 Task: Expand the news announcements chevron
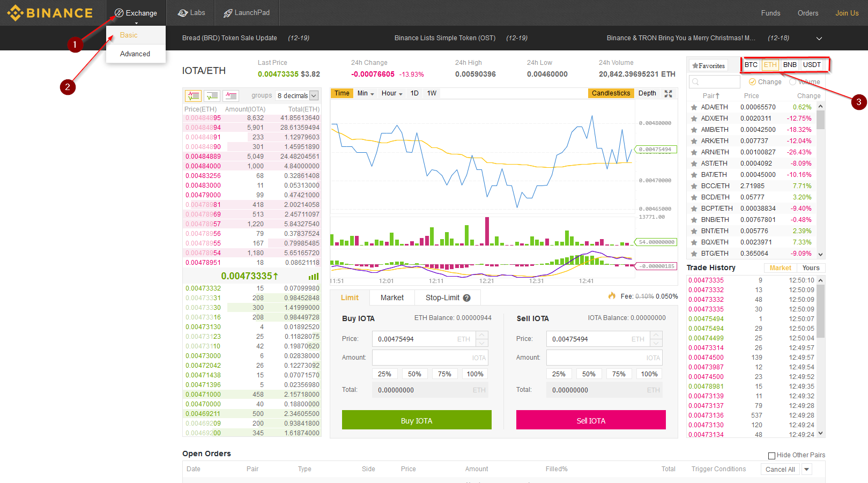pos(819,38)
